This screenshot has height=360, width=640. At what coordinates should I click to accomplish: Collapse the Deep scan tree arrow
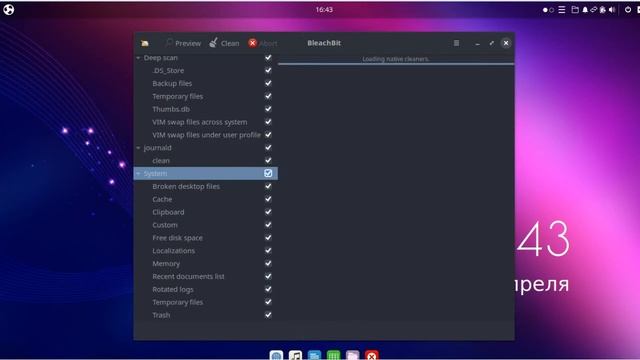(138, 58)
